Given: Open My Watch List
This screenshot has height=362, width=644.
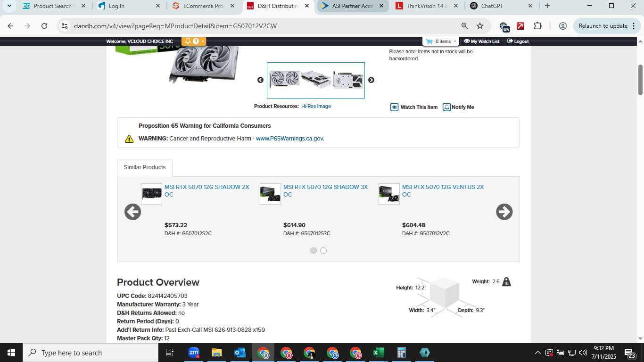Looking at the screenshot, I should click(481, 41).
